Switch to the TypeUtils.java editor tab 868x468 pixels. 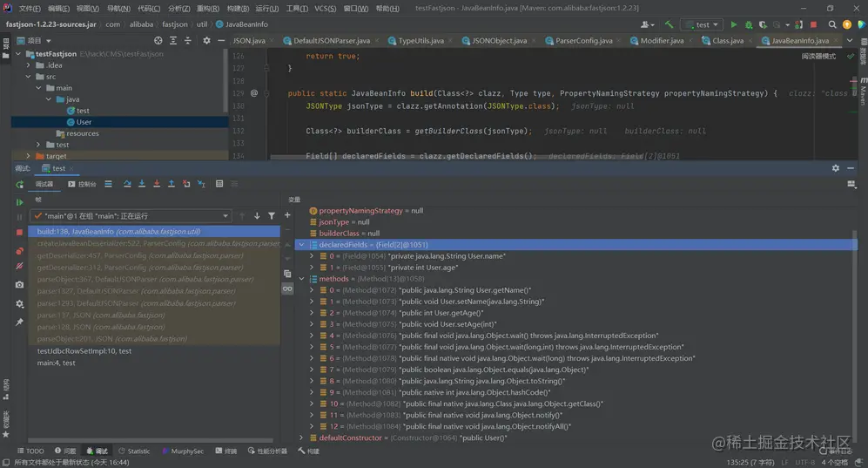pos(421,40)
